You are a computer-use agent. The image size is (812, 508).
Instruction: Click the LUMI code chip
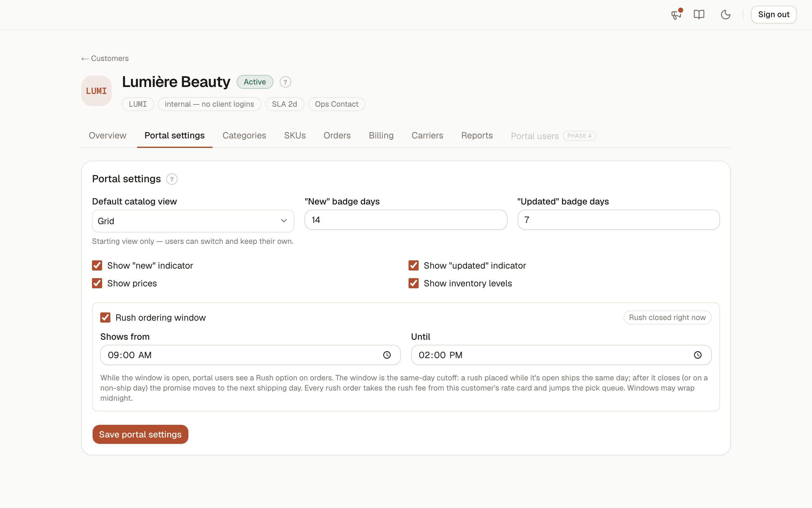click(x=138, y=104)
